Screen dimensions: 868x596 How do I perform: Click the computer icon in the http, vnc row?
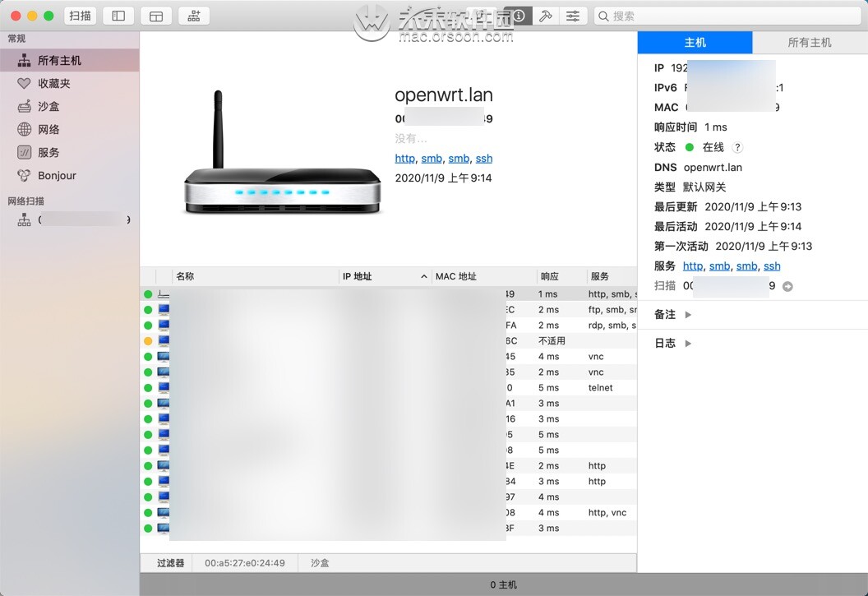pos(164,512)
